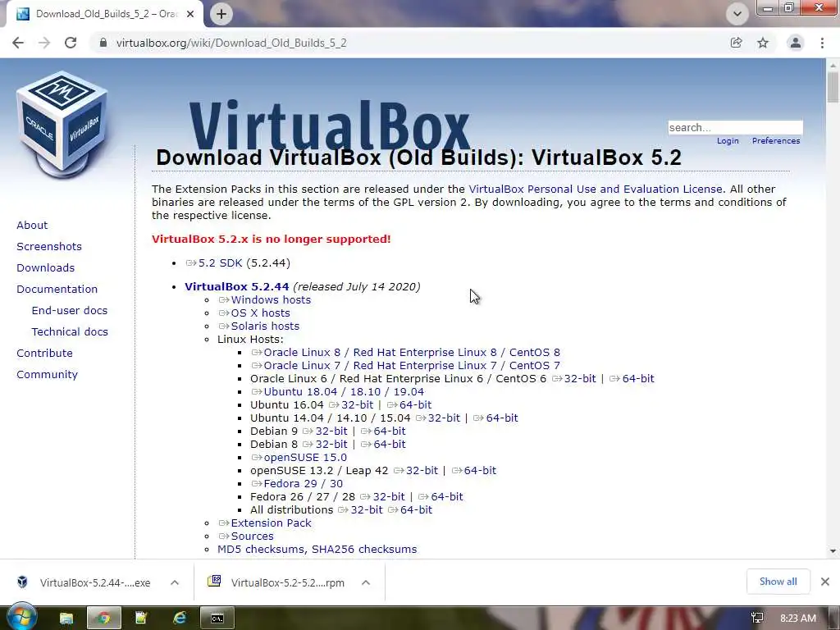Open Screenshots in sidebar
The width and height of the screenshot is (840, 630).
point(49,246)
